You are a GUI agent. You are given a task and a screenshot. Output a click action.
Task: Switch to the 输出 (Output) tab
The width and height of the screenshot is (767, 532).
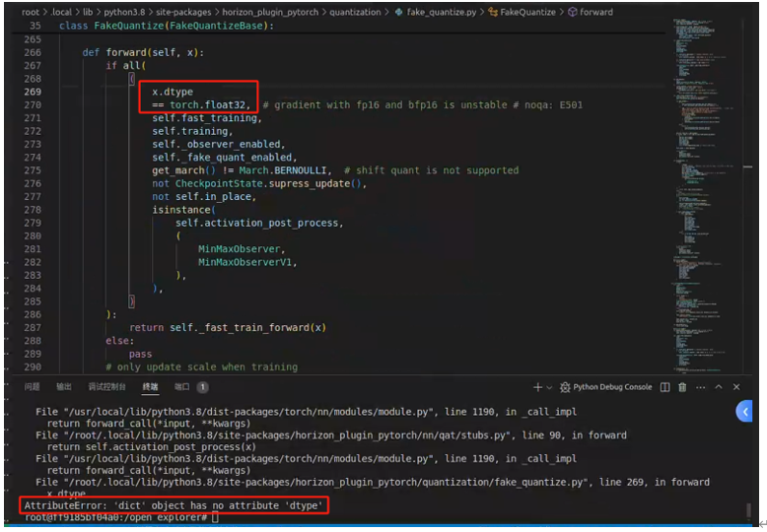click(63, 387)
